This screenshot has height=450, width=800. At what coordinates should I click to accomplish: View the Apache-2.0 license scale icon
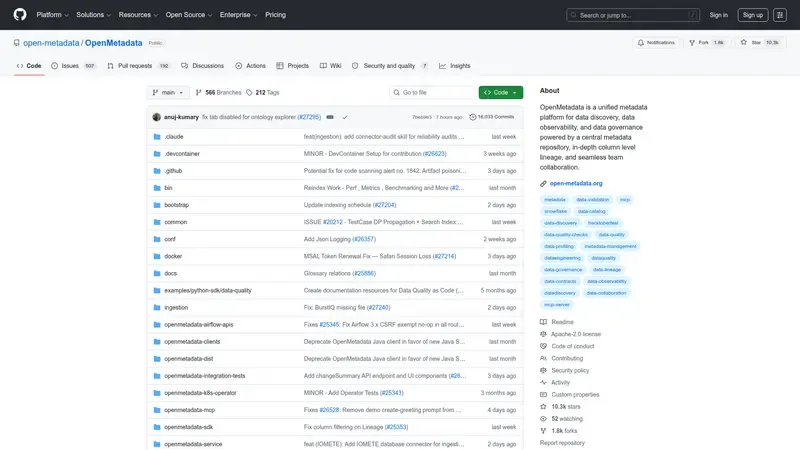[543, 334]
